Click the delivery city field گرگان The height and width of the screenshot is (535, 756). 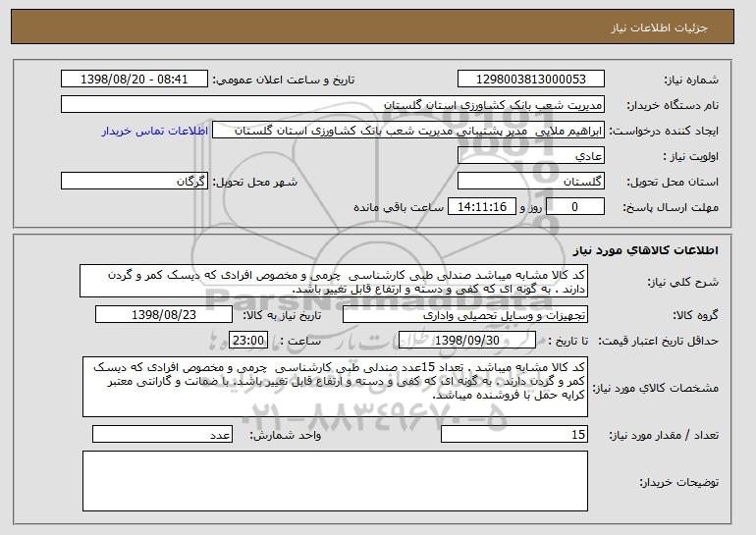coord(135,182)
